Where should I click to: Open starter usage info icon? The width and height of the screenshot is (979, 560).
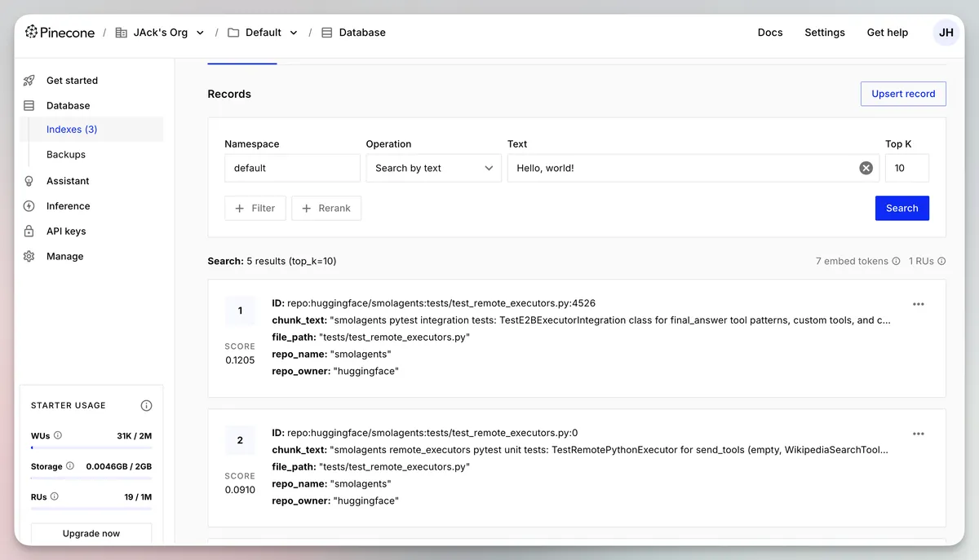click(x=146, y=405)
